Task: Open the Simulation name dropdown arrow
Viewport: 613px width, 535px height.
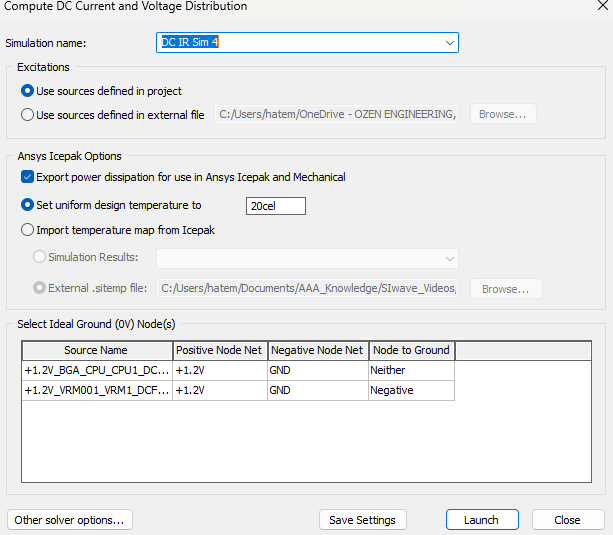Action: point(449,43)
